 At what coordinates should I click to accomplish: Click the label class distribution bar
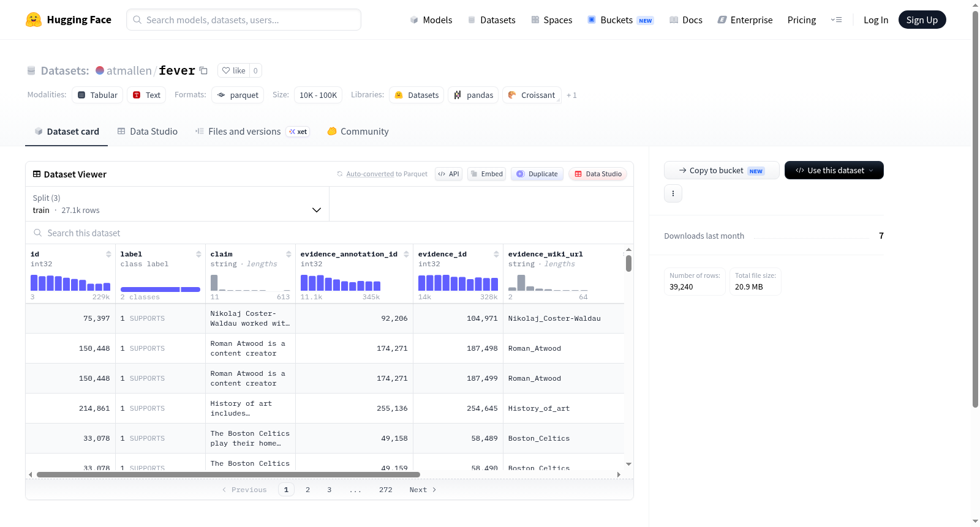(160, 290)
